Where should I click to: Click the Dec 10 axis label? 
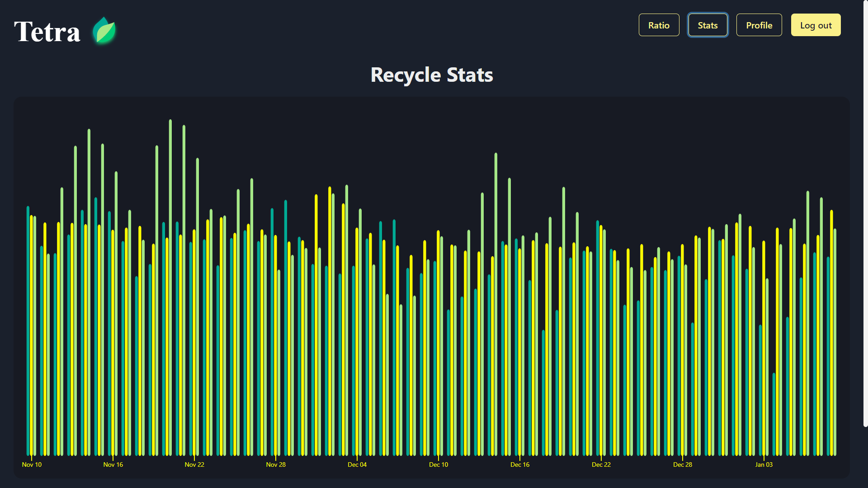[439, 465]
